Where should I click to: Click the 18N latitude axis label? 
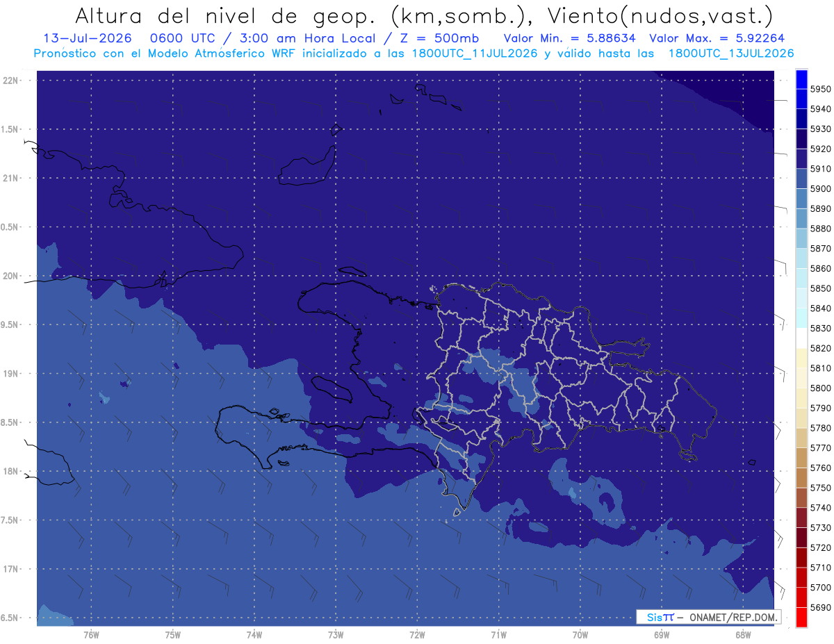[x=12, y=472]
